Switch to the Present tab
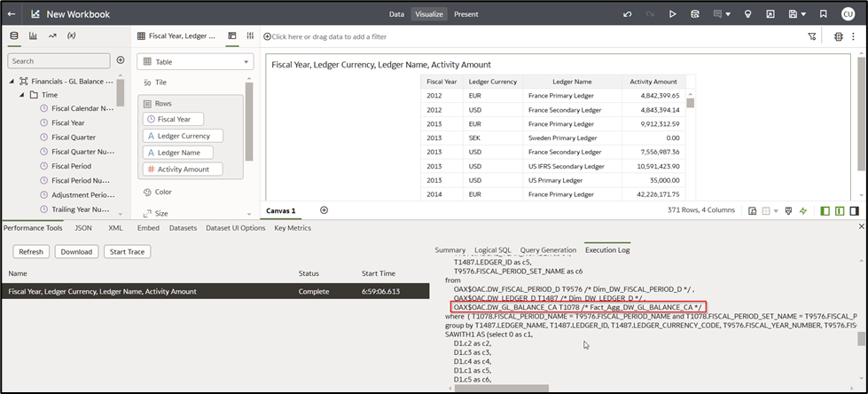The image size is (868, 394). 465,14
